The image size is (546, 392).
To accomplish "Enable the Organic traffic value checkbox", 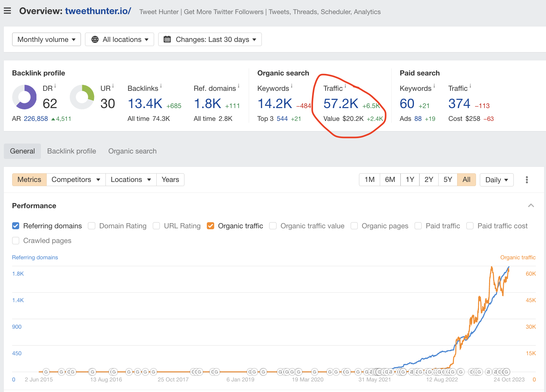I will coord(273,226).
